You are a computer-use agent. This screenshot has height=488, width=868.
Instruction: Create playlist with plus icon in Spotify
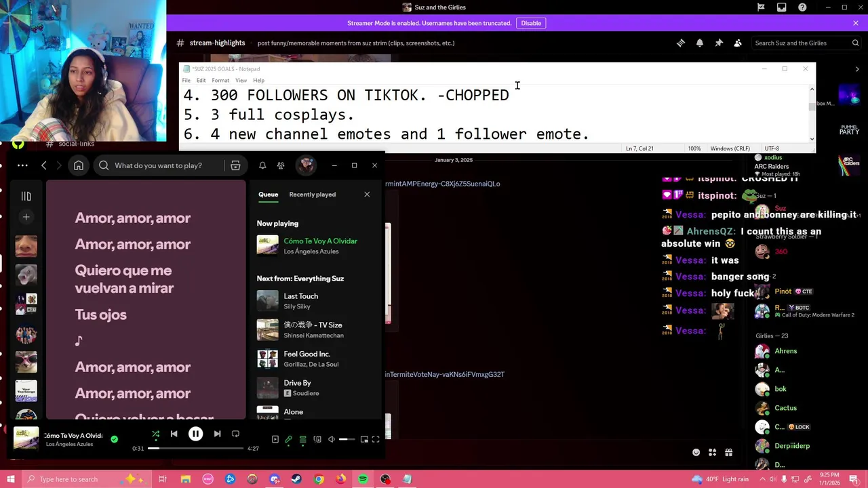[26, 217]
